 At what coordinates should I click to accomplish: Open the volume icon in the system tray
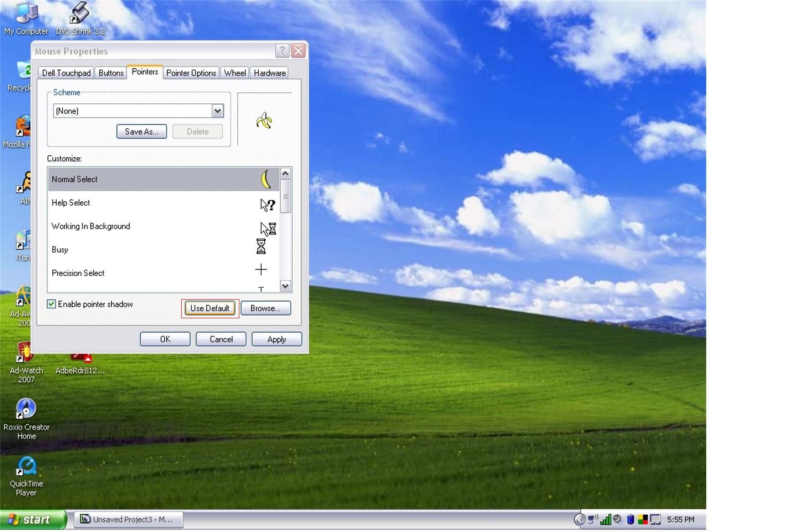[x=618, y=520]
